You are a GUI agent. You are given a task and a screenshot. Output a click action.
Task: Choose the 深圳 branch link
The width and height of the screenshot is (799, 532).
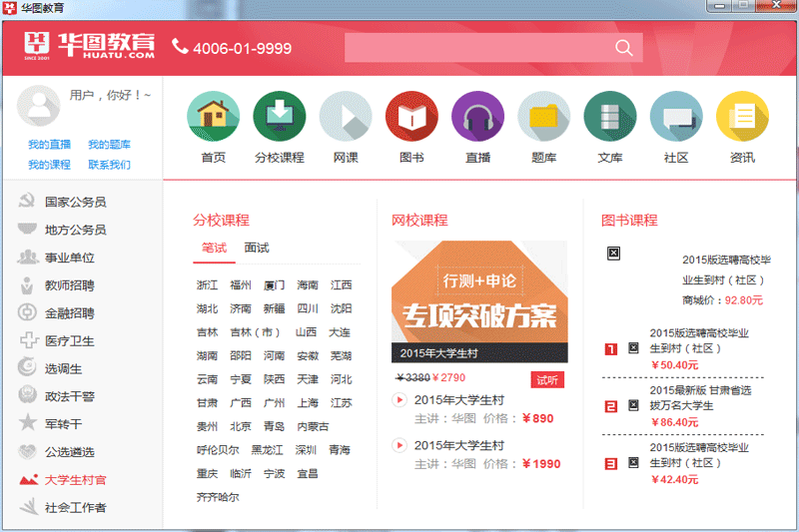click(x=306, y=450)
